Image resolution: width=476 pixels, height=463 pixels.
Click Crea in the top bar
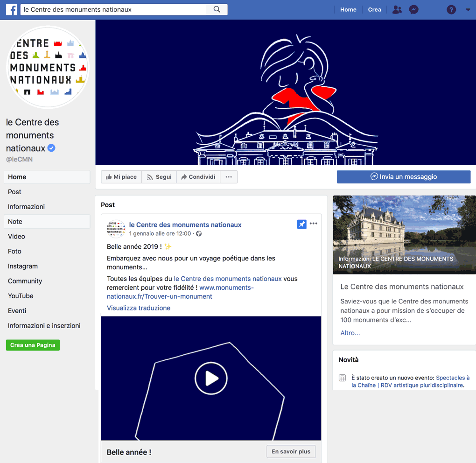coord(374,10)
